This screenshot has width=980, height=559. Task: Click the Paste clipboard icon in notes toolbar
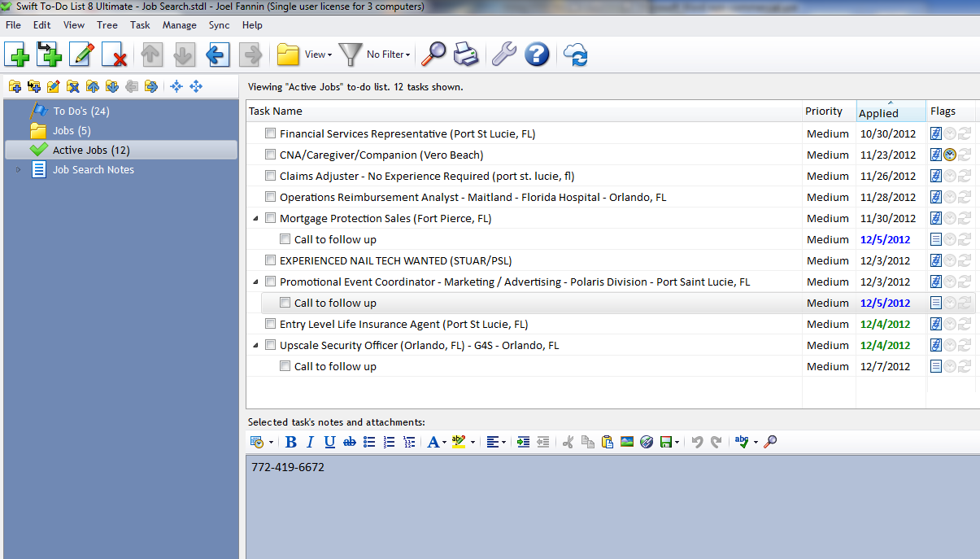click(608, 442)
